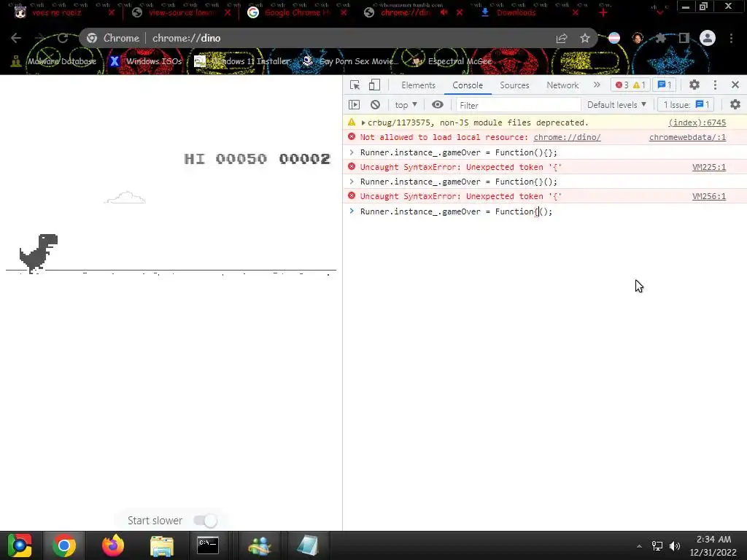
Task: Open DevTools settings gear
Action: [x=694, y=85]
